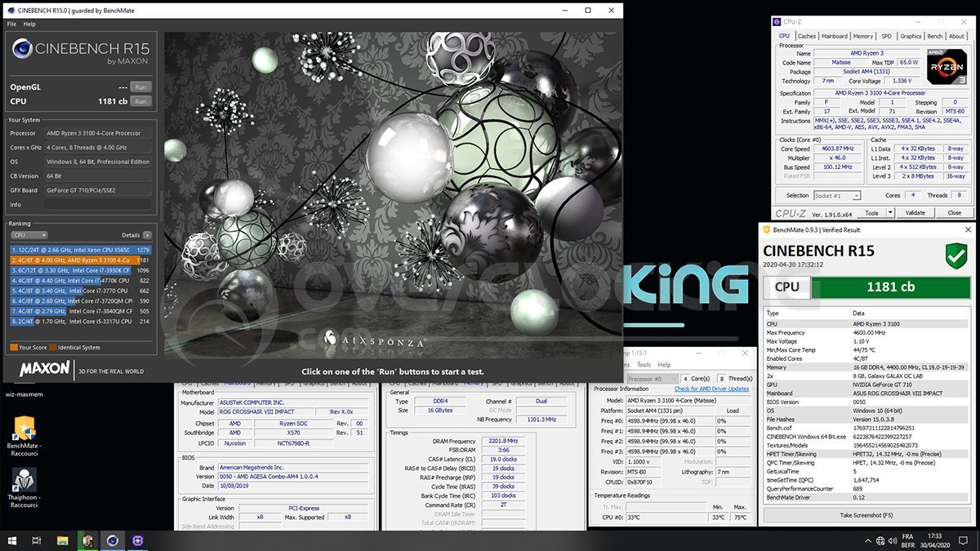The height and width of the screenshot is (551, 980).
Task: Click the Max Frequency row in BenchMate
Action: [867, 333]
